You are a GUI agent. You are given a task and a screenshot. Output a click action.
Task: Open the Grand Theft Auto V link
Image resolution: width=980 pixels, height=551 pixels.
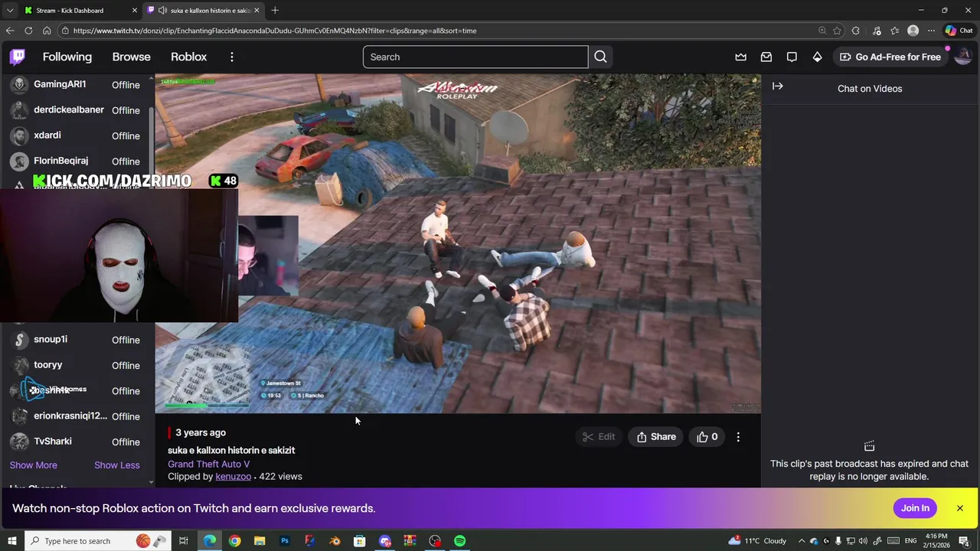point(208,464)
